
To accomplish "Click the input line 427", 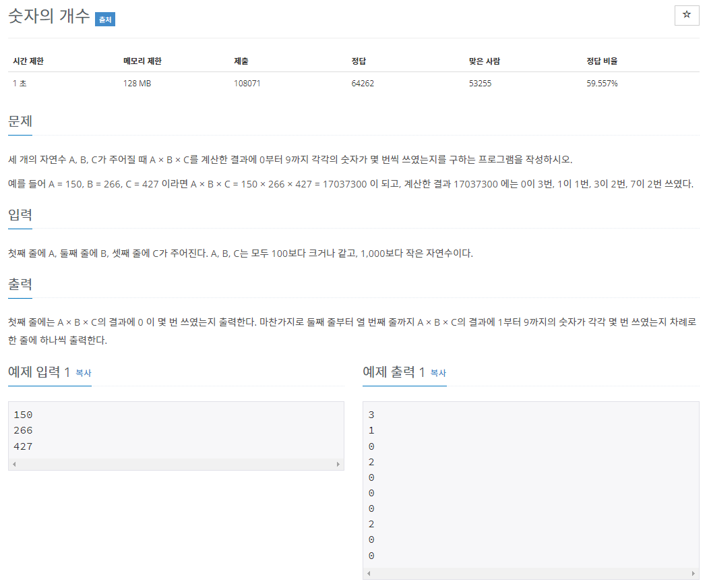I will point(23,446).
